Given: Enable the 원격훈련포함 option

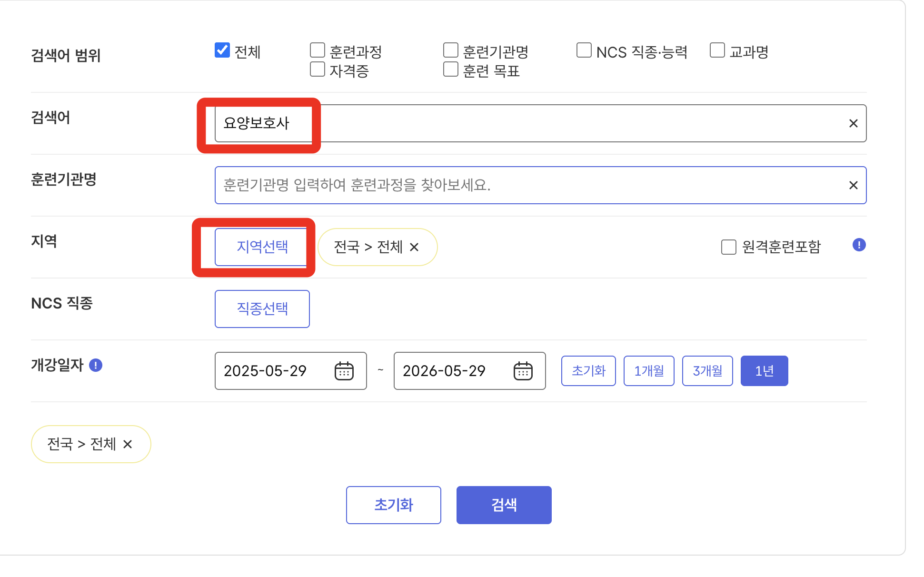Looking at the screenshot, I should 728,247.
